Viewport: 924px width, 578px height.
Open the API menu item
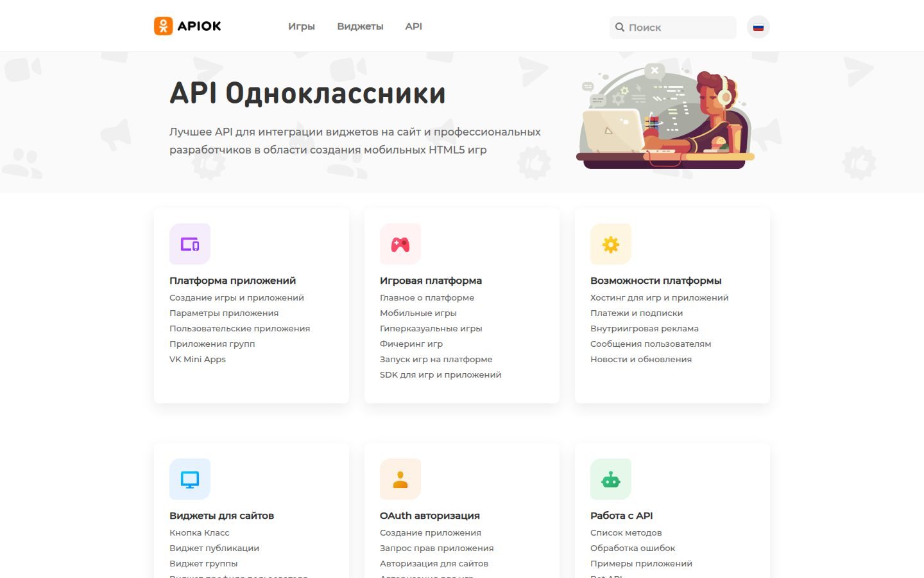tap(413, 26)
